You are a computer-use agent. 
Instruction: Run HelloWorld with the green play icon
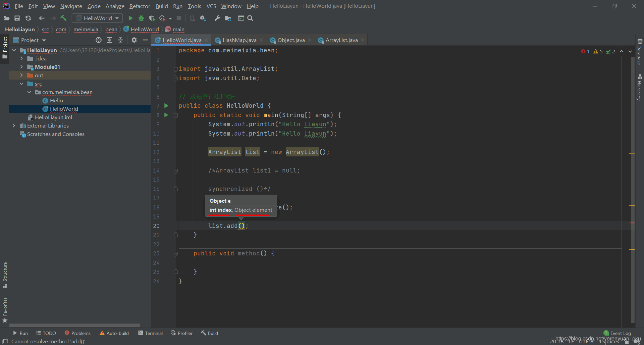click(130, 18)
